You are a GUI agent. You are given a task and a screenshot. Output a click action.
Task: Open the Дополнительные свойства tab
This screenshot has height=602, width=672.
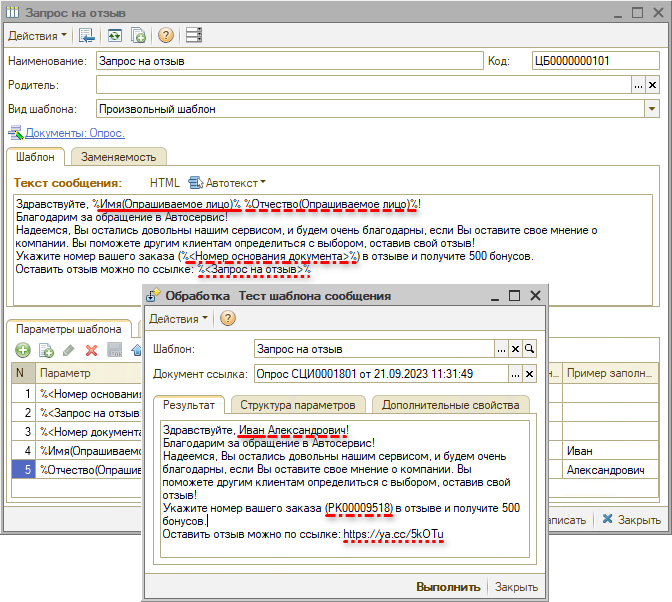[x=450, y=405]
